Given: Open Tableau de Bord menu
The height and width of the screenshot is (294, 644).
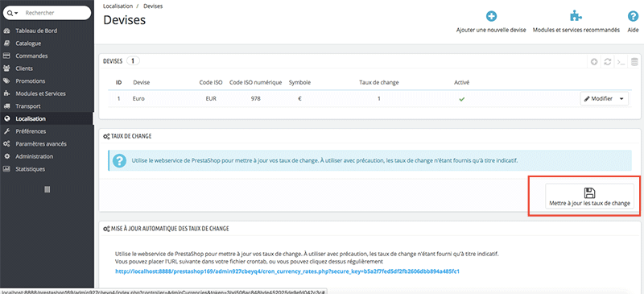Looking at the screenshot, I should click(36, 31).
